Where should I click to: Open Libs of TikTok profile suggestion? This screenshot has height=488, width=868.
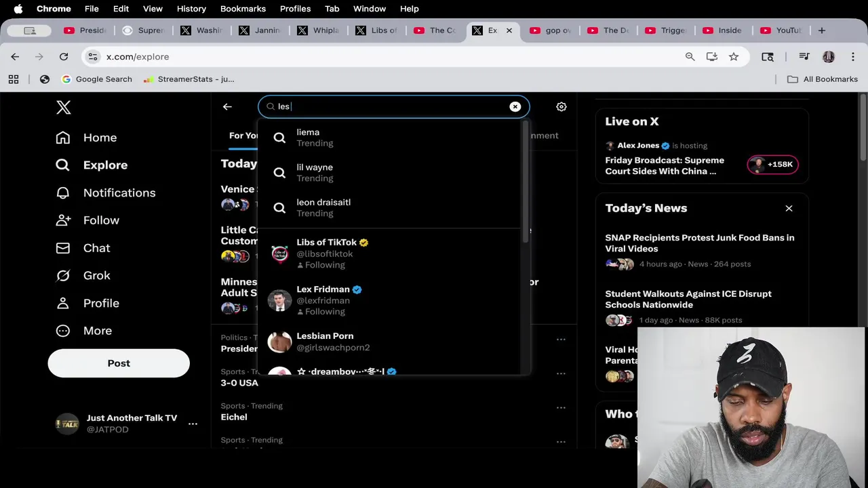point(390,253)
